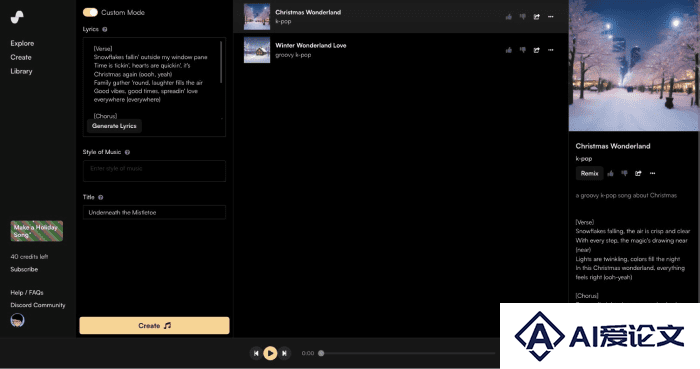Toggle Custom Mode switch off
The width and height of the screenshot is (700, 369).
pyautogui.click(x=90, y=12)
